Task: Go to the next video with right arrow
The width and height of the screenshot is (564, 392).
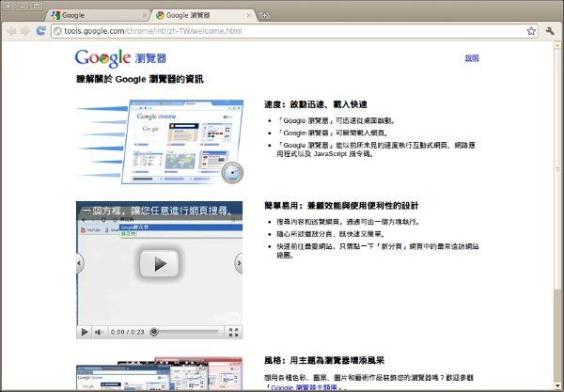Action: pos(239,263)
